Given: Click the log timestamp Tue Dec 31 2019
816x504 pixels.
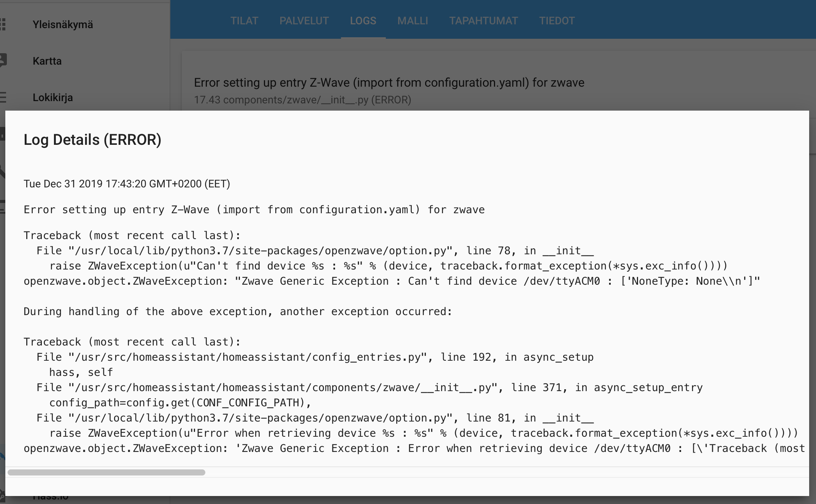Looking at the screenshot, I should coord(127,184).
